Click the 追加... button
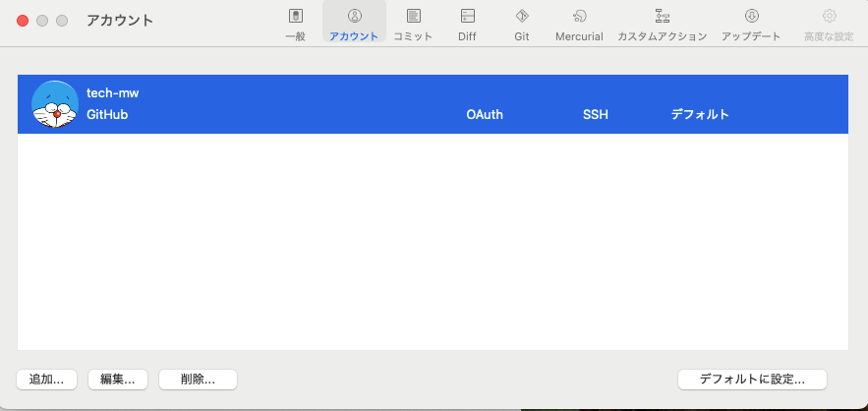This screenshot has height=411, width=868. coord(46,380)
